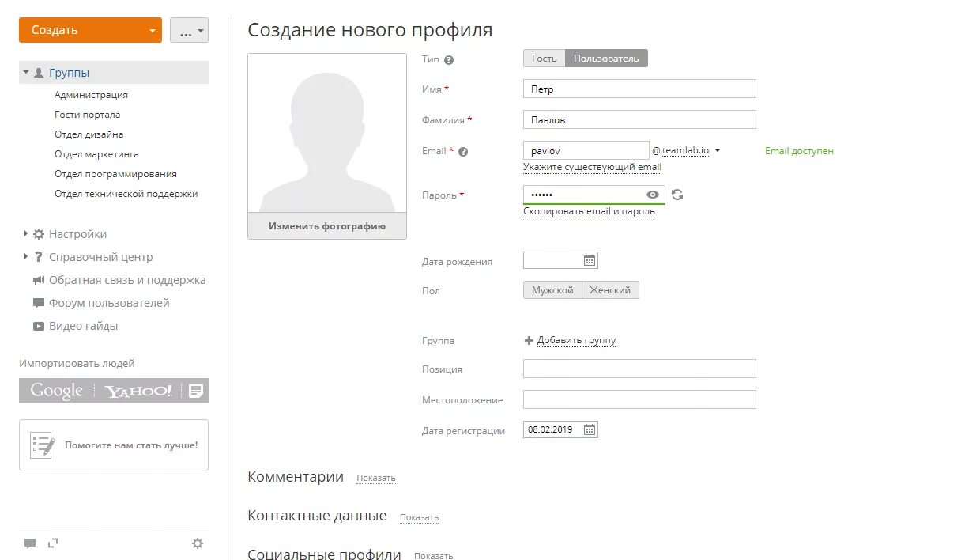The height and width of the screenshot is (560, 980).
Task: Open the Создать dropdown arrow
Action: click(153, 31)
